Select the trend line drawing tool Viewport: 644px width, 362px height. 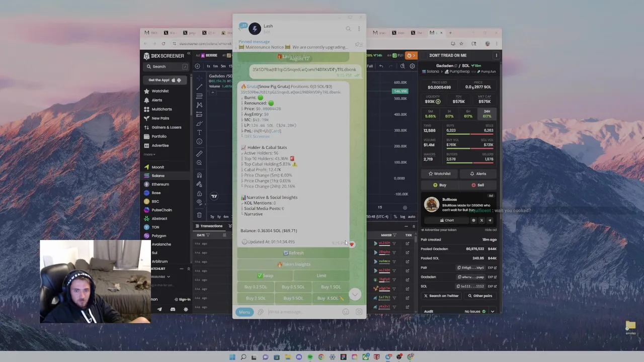[x=199, y=86]
